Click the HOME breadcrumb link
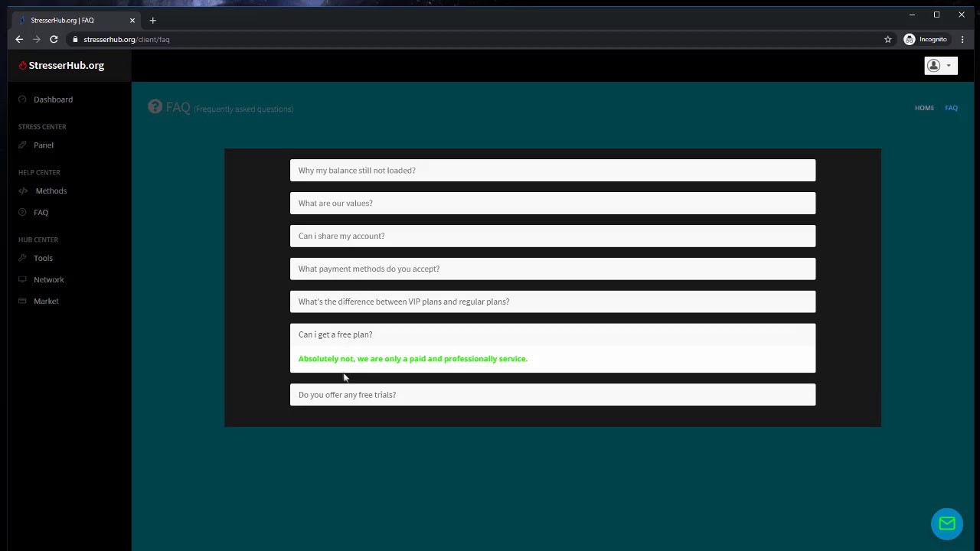The image size is (980, 551). pyautogui.click(x=924, y=108)
